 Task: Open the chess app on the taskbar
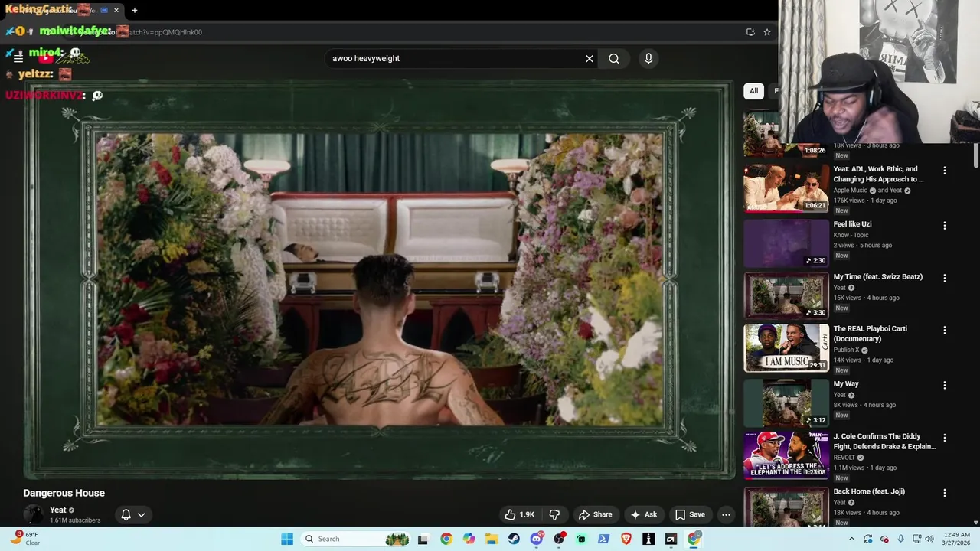pos(648,539)
